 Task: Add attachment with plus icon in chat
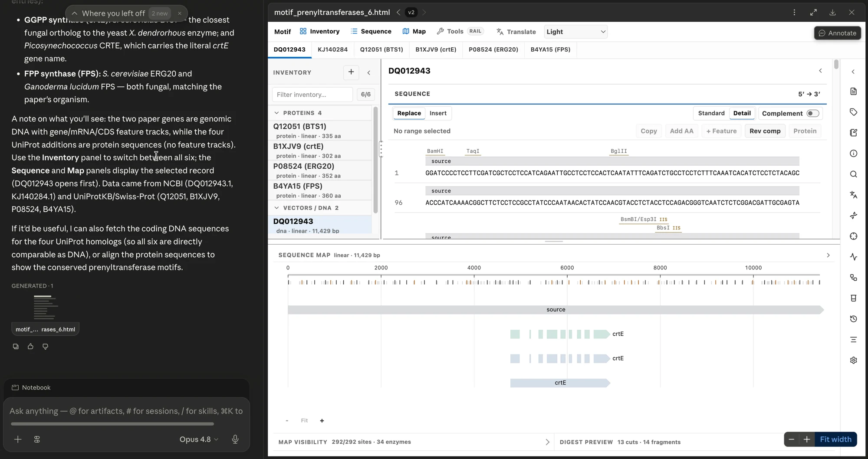[18, 439]
